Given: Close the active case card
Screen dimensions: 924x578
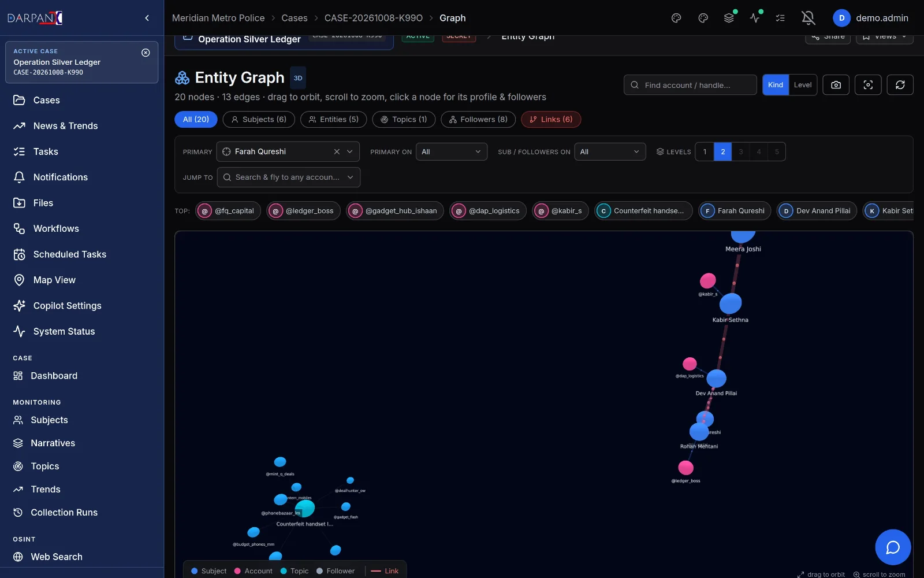Looking at the screenshot, I should point(146,53).
